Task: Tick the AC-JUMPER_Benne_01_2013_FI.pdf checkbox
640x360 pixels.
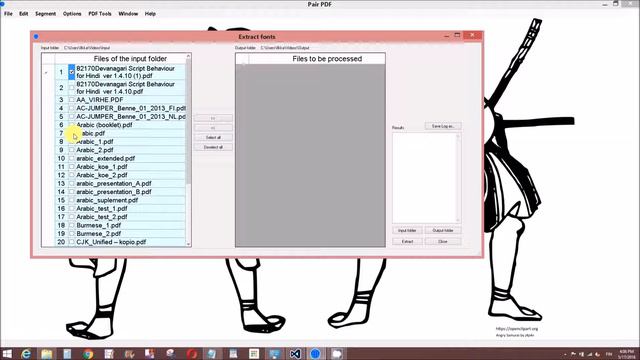Action: [x=72, y=108]
